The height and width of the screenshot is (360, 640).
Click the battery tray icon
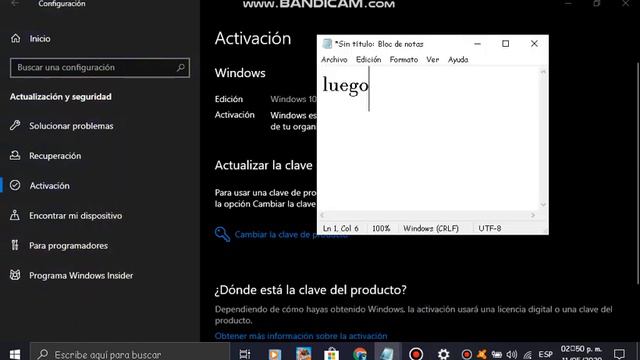point(497,354)
